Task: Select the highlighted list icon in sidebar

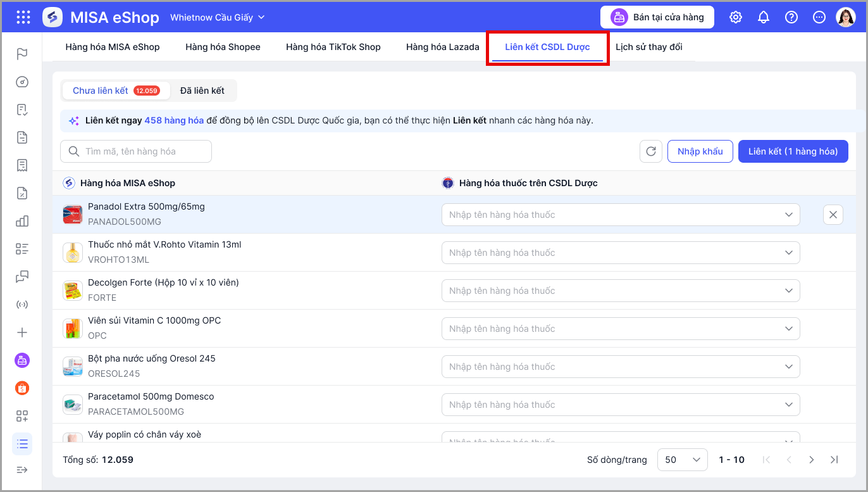Action: pos(22,444)
